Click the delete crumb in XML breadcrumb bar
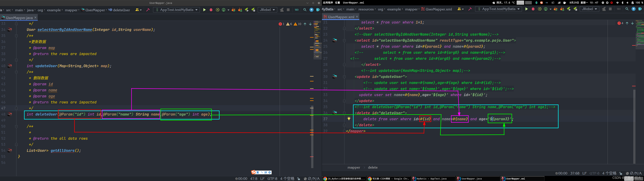The height and width of the screenshot is (181, 644). (x=373, y=167)
